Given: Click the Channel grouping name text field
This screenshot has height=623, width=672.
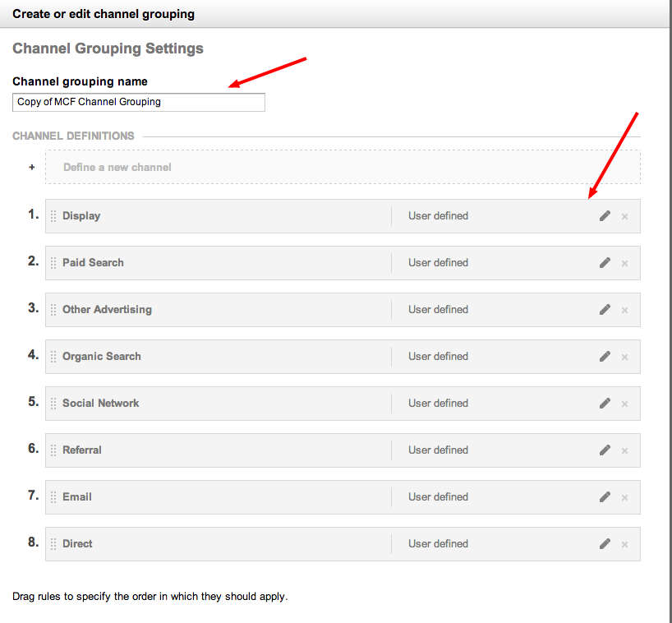Looking at the screenshot, I should point(139,102).
